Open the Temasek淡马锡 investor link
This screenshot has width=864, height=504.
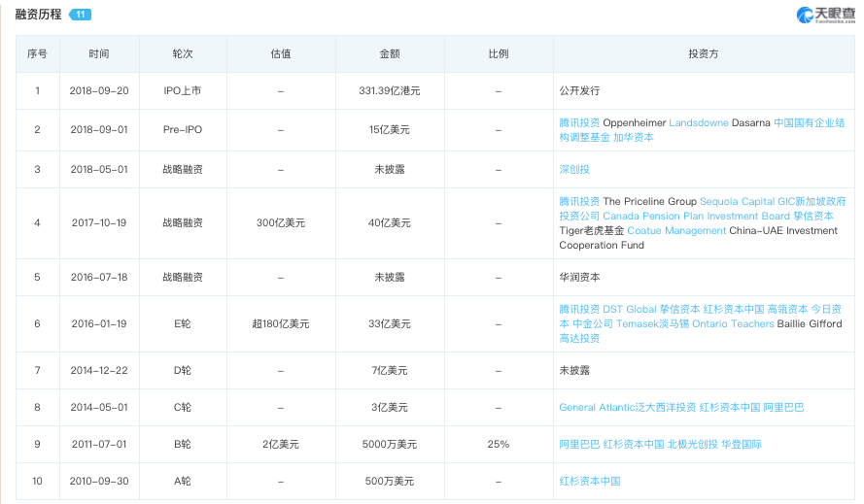652,323
